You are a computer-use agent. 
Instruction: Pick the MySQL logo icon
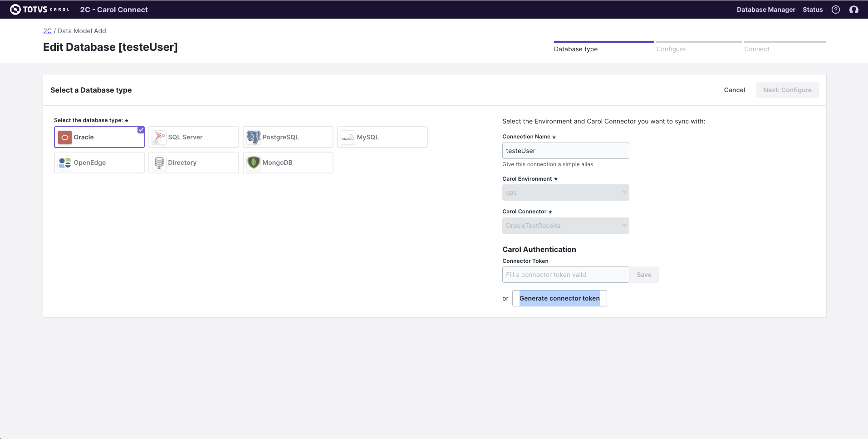[348, 137]
